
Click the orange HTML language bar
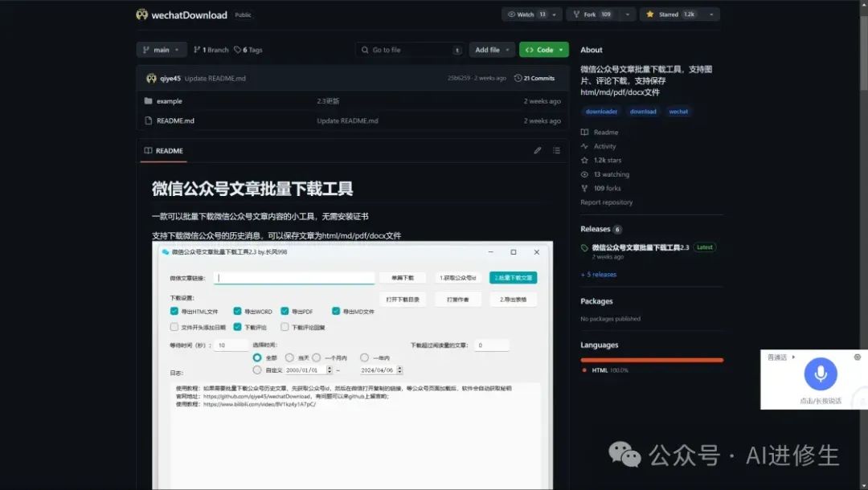(652, 360)
